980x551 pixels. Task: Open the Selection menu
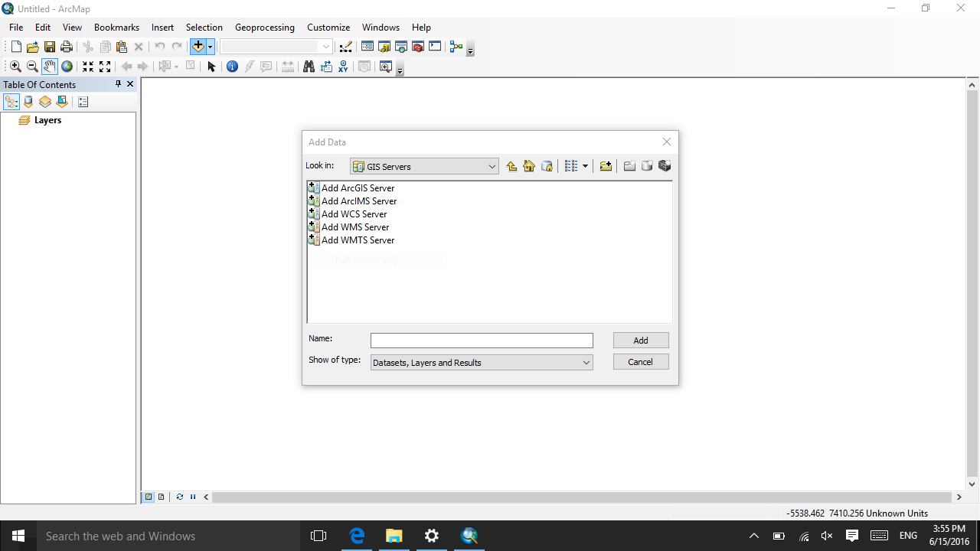click(x=204, y=27)
